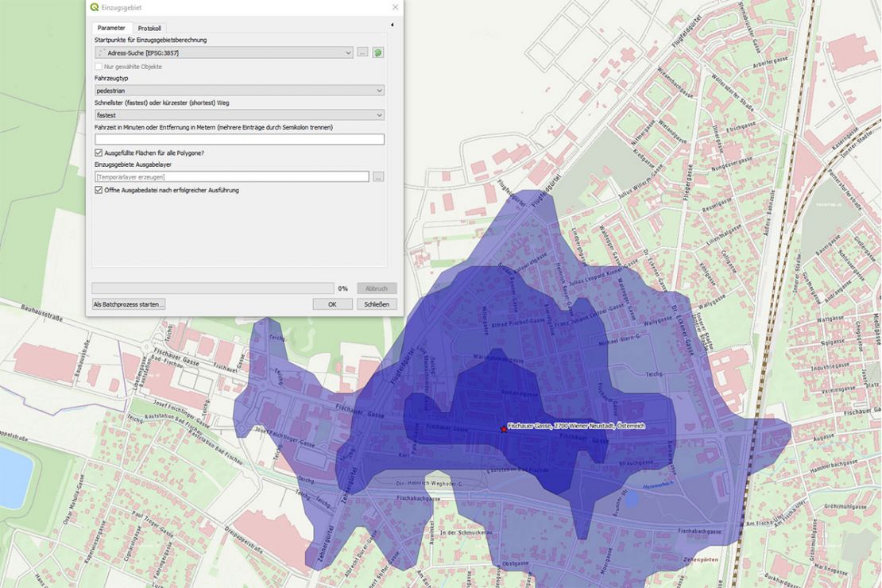This screenshot has height=588, width=882.
Task: Toggle Ausgefüllte Flächen für alle Polygone checkbox
Action: pyautogui.click(x=99, y=153)
